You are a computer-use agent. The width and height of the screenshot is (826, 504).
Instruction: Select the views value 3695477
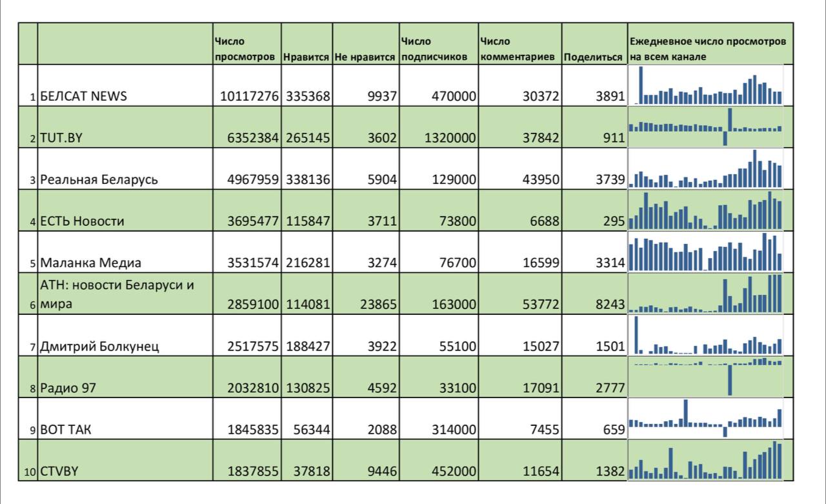click(252, 221)
